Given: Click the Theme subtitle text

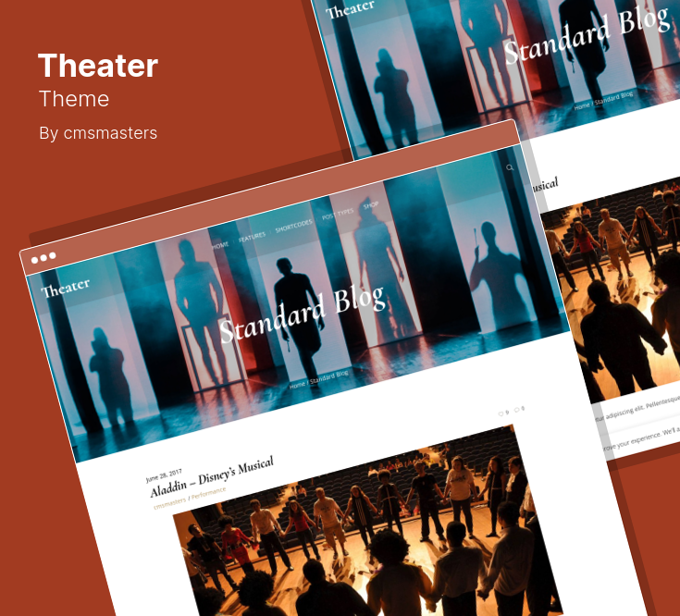Looking at the screenshot, I should pyautogui.click(x=74, y=99).
